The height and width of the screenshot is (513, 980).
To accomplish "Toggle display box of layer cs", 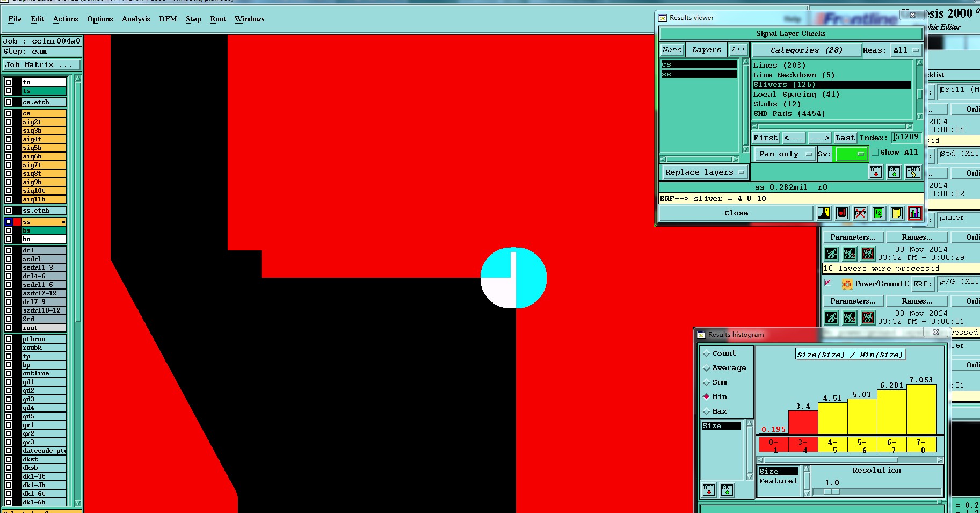I will pyautogui.click(x=9, y=113).
